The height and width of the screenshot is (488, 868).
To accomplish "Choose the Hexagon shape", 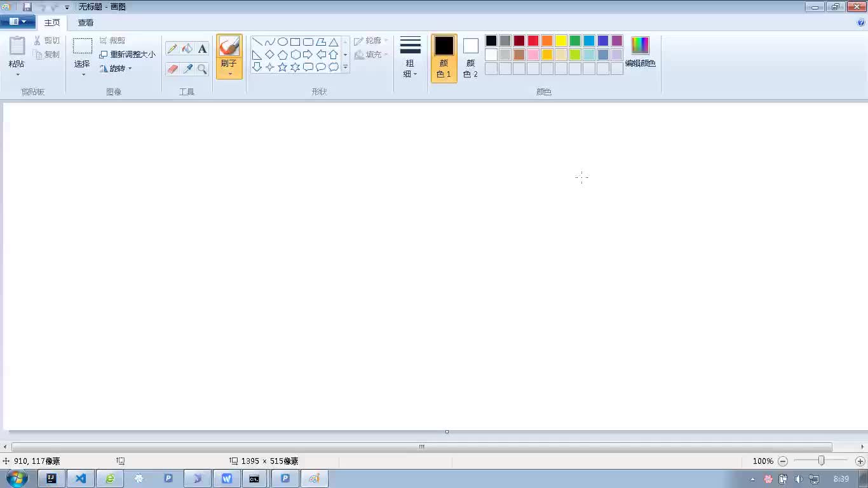I will pyautogui.click(x=295, y=55).
